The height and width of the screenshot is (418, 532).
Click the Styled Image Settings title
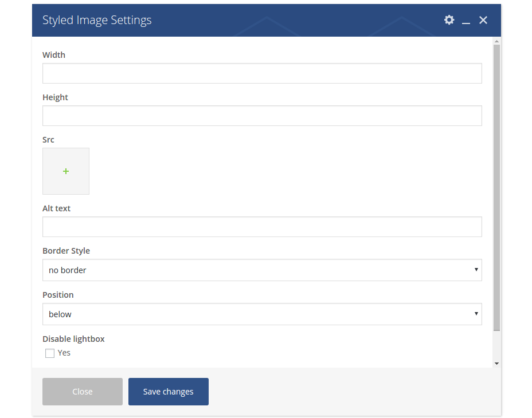97,20
